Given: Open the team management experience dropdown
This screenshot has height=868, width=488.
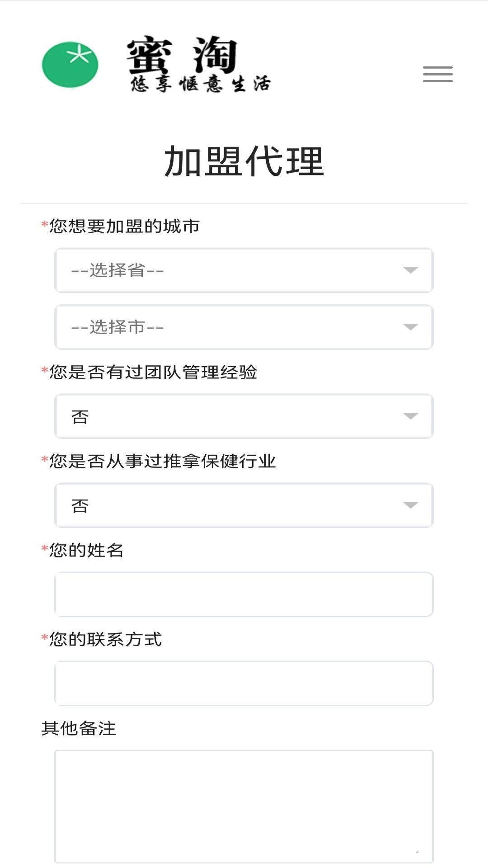Looking at the screenshot, I should click(244, 416).
